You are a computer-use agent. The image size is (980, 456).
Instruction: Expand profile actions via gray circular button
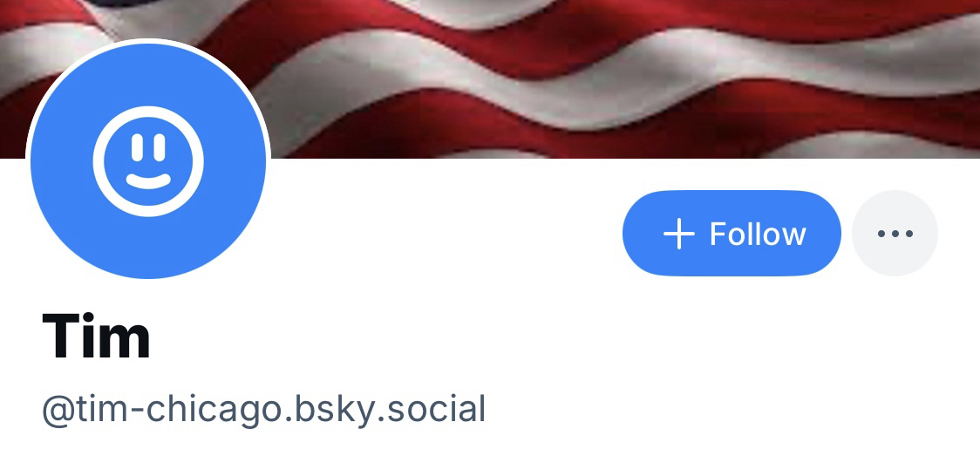pos(895,233)
